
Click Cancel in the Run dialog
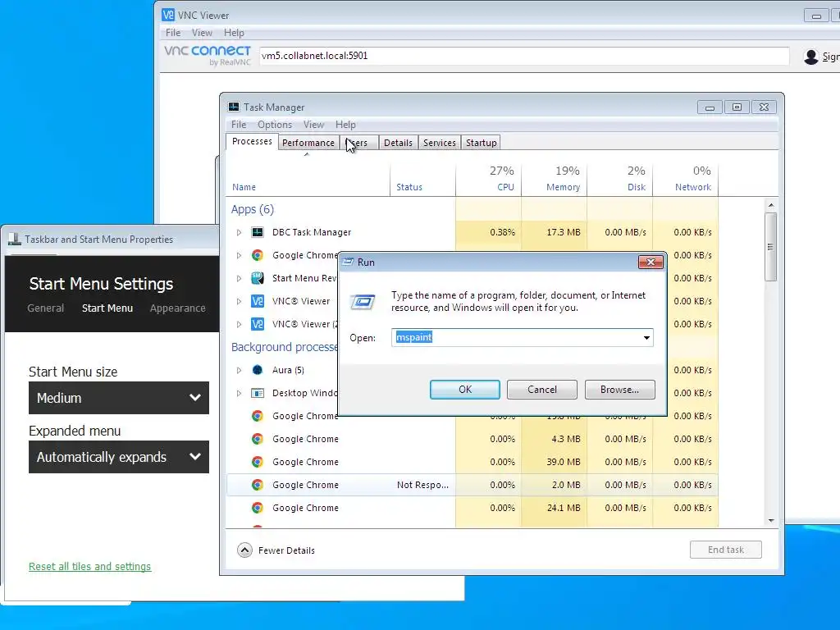pyautogui.click(x=542, y=390)
